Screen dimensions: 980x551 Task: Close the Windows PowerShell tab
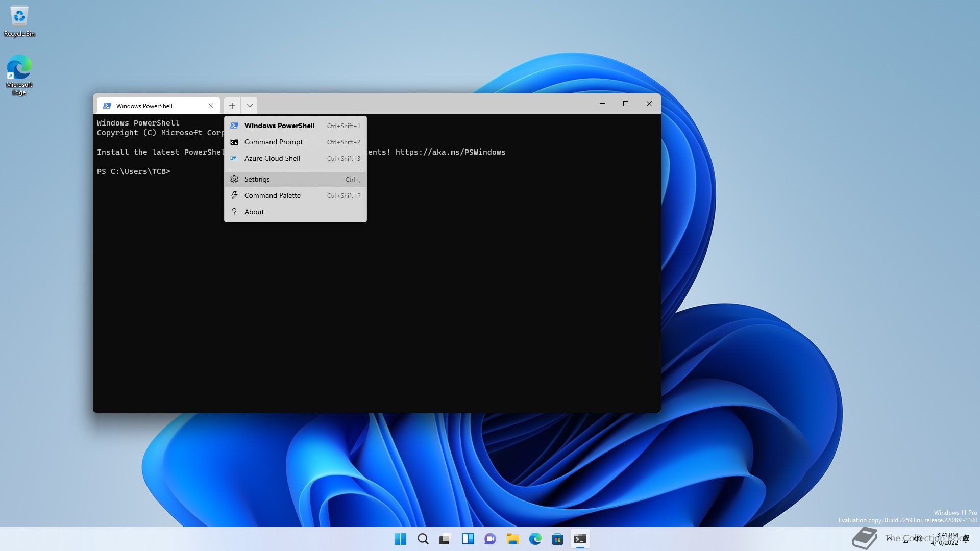[211, 106]
